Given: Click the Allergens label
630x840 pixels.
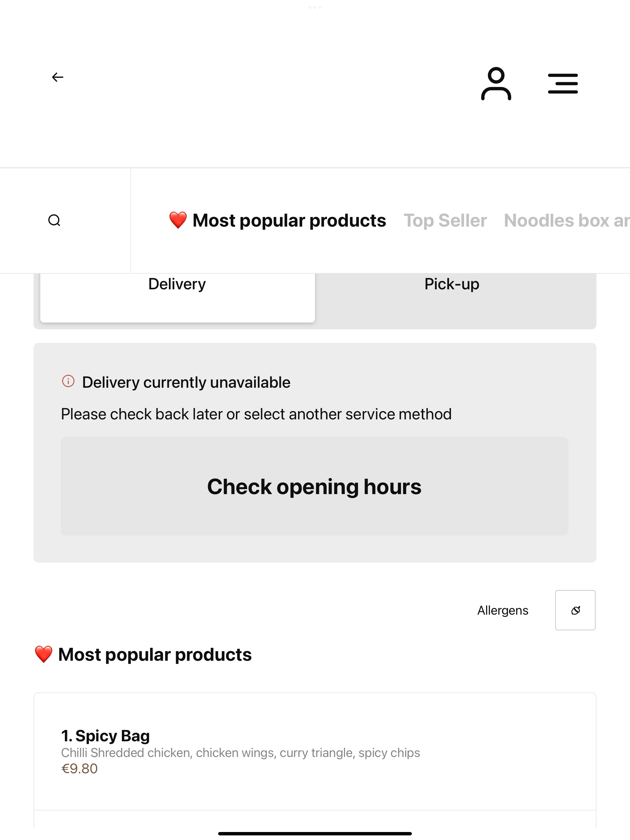Looking at the screenshot, I should coord(503,610).
